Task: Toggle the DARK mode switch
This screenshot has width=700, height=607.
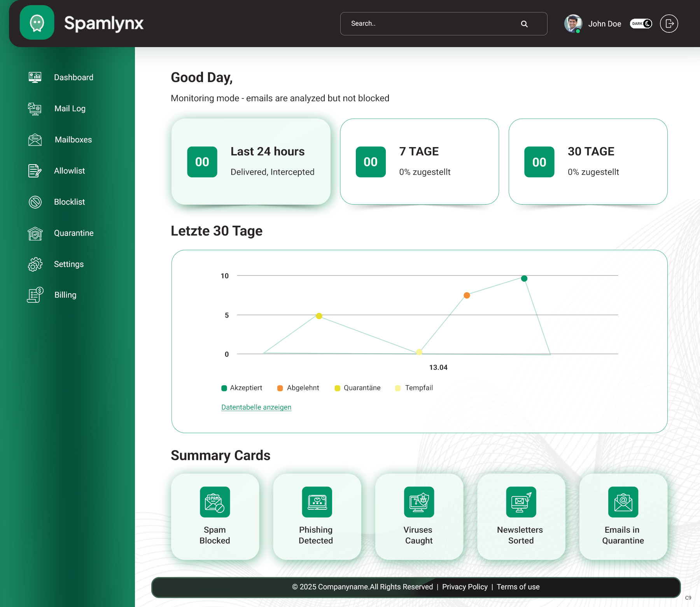Action: pyautogui.click(x=641, y=24)
